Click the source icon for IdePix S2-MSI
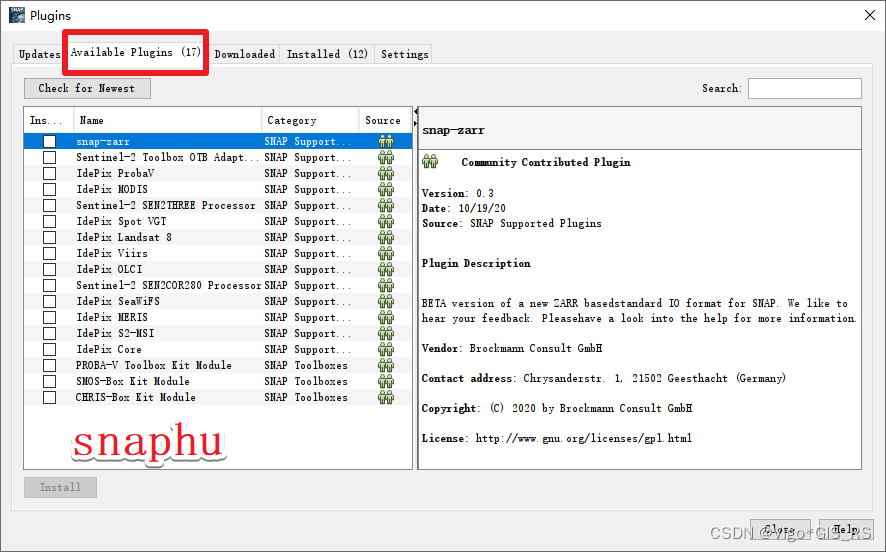This screenshot has height=552, width=886. [386, 333]
